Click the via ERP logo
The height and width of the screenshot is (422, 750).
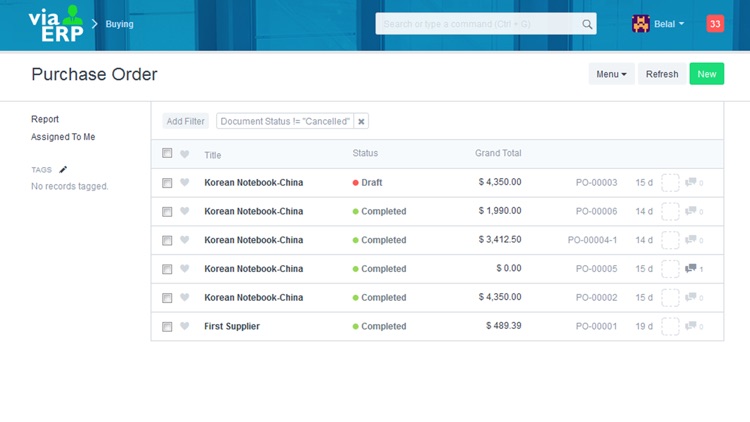click(x=56, y=24)
